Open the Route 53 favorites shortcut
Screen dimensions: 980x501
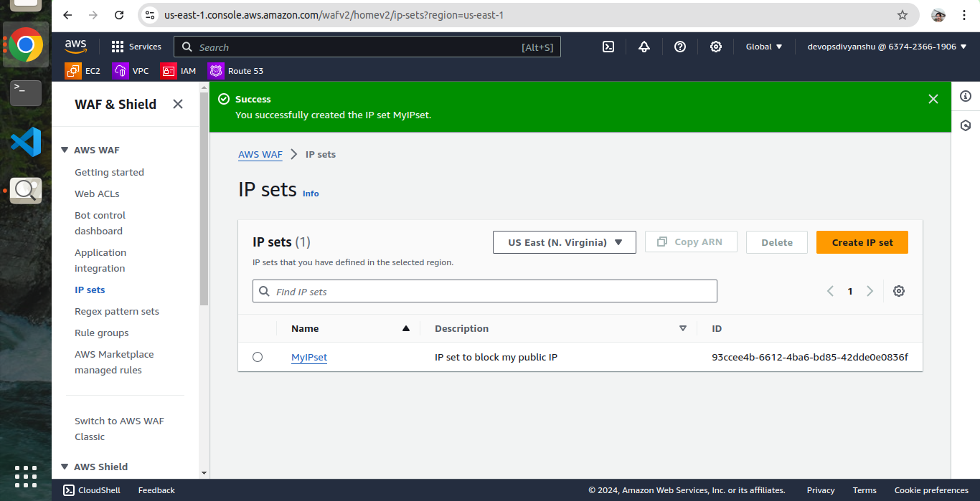(x=236, y=71)
